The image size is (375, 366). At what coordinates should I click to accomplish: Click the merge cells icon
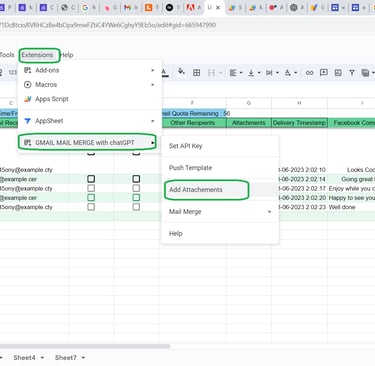tap(211, 72)
